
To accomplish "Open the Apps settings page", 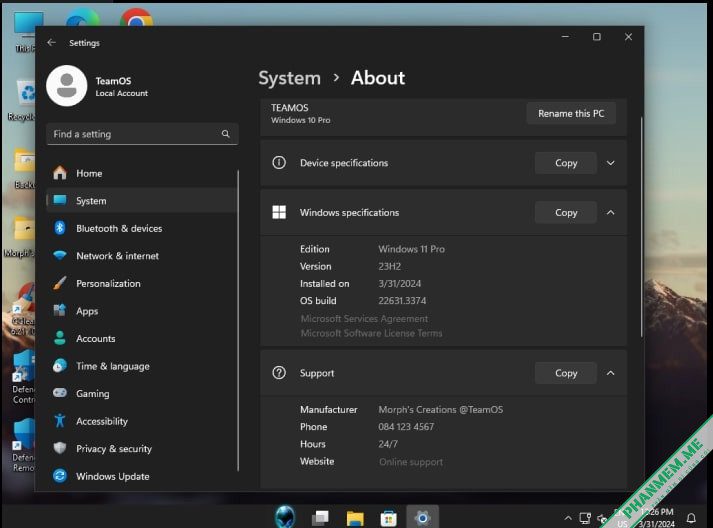I will pos(142,311).
